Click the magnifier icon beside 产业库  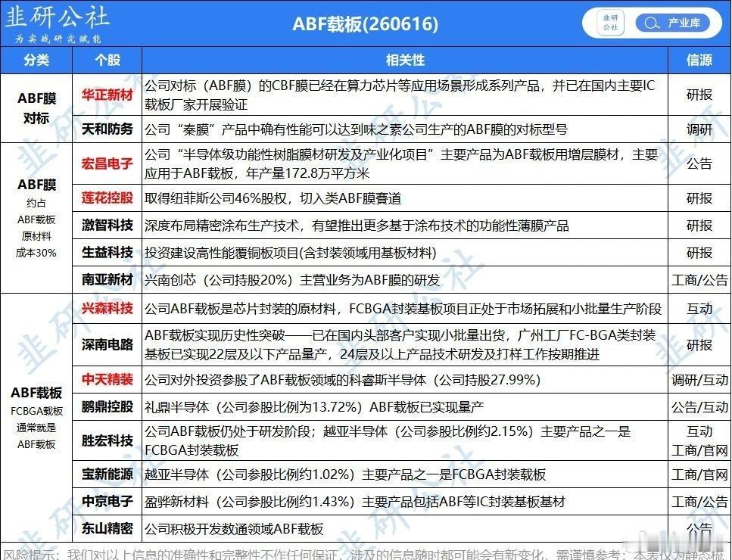click(651, 23)
